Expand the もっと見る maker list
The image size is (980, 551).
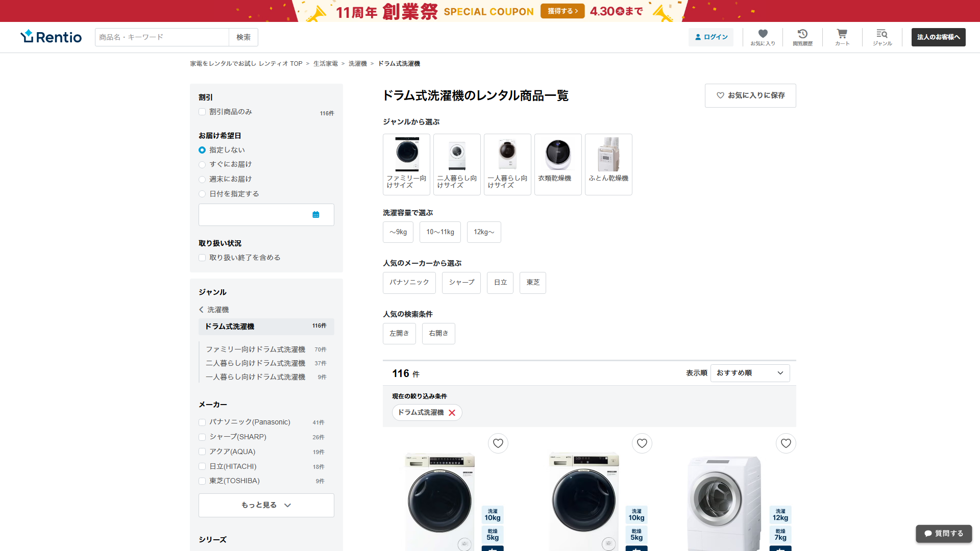(266, 505)
